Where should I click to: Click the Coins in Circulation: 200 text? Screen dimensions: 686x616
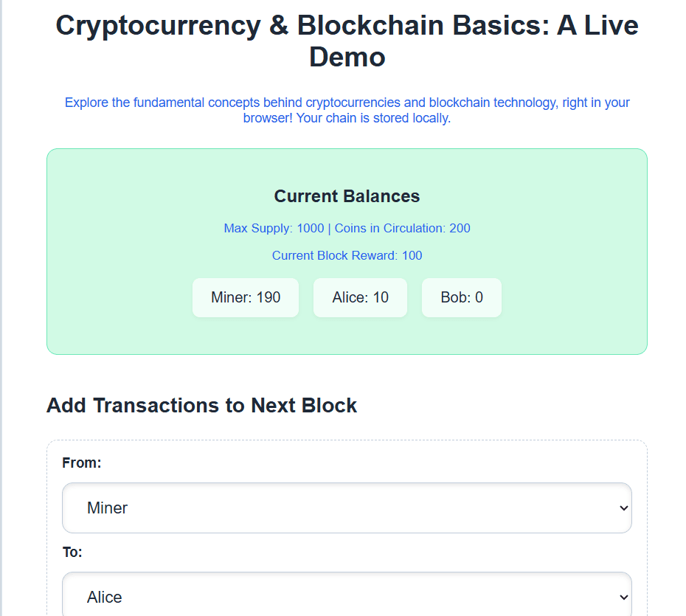[x=403, y=229]
